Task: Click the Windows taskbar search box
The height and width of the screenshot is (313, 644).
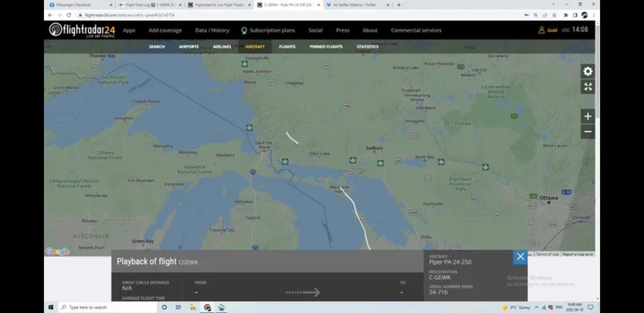Action: pos(107,307)
